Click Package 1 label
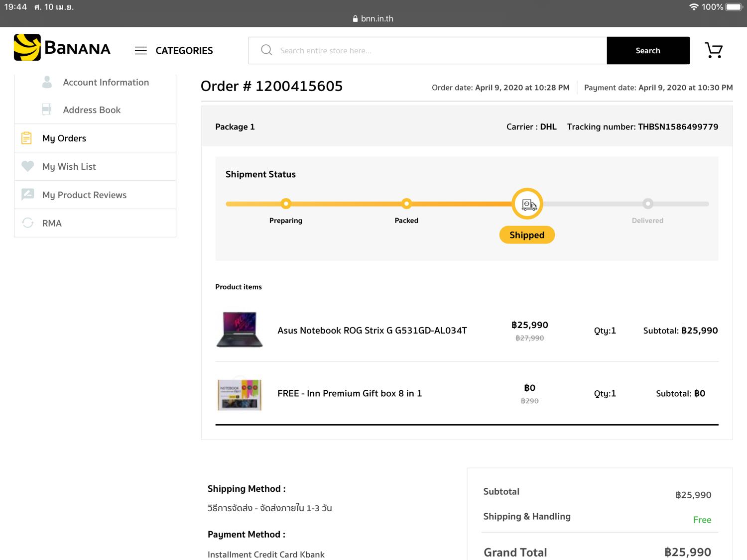747x560 pixels. tap(235, 127)
